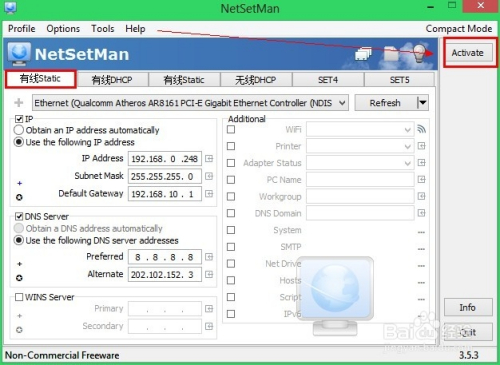Click the IP Address input field

point(165,159)
